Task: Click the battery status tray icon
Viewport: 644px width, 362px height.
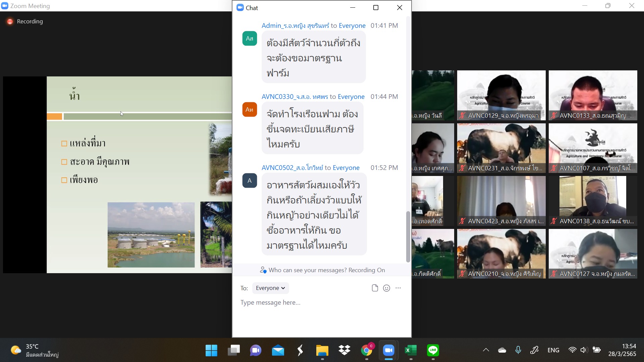Action: 597,350
